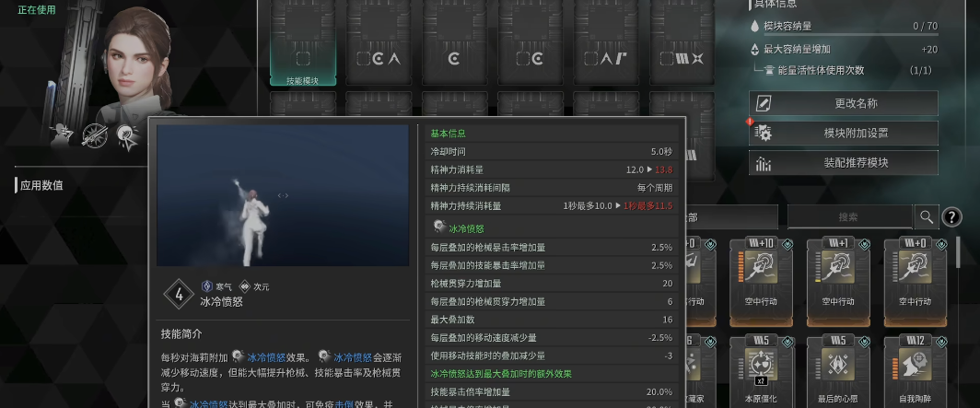Click the 基本信息 heading in the tooltip
980x408 pixels.
coord(449,134)
